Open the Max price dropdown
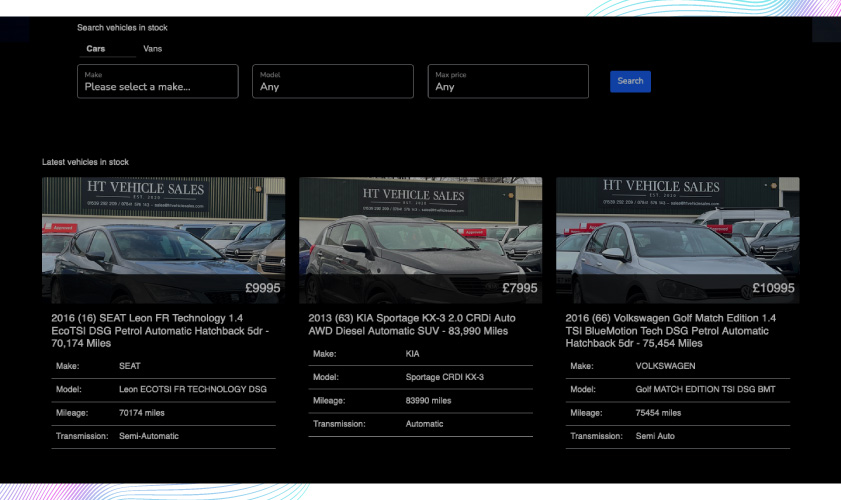841x500 pixels. 508,82
